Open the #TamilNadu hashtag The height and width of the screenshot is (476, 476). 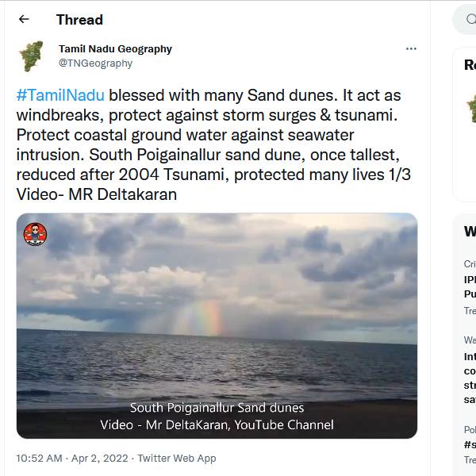click(60, 95)
